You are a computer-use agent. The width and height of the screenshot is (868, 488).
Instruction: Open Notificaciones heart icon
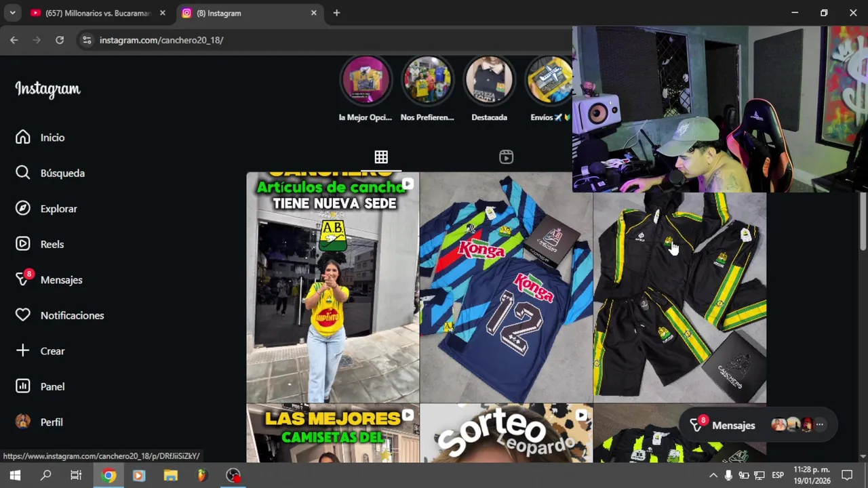pos(23,315)
